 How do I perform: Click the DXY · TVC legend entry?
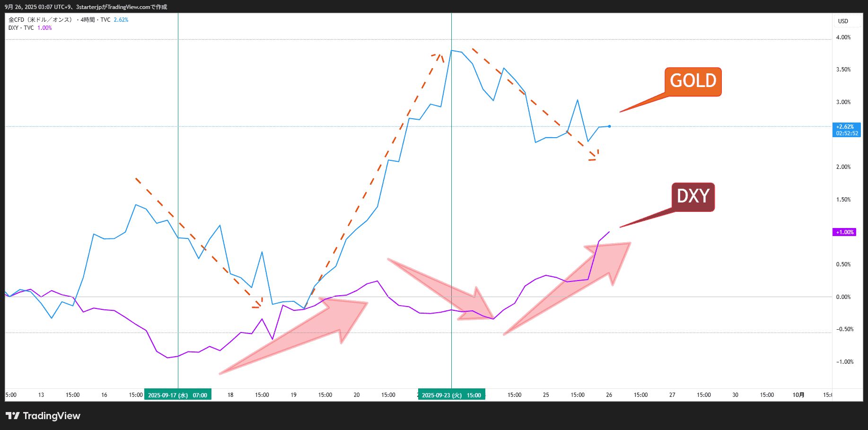21,28
